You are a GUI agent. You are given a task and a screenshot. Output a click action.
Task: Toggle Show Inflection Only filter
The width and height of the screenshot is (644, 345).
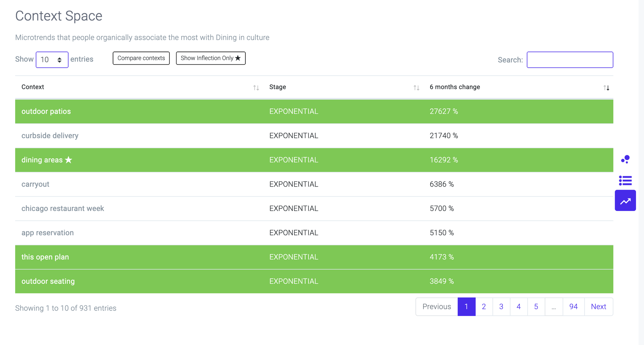(211, 58)
